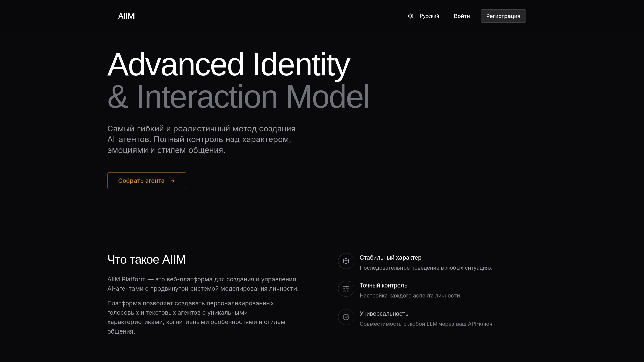Viewport: 644px width, 362px height.
Task: Click the hero description about AI-агентов
Action: (201, 139)
